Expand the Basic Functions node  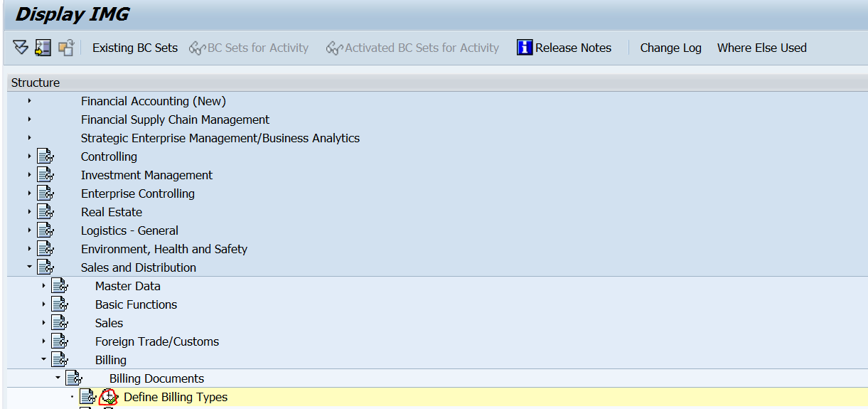tap(43, 304)
